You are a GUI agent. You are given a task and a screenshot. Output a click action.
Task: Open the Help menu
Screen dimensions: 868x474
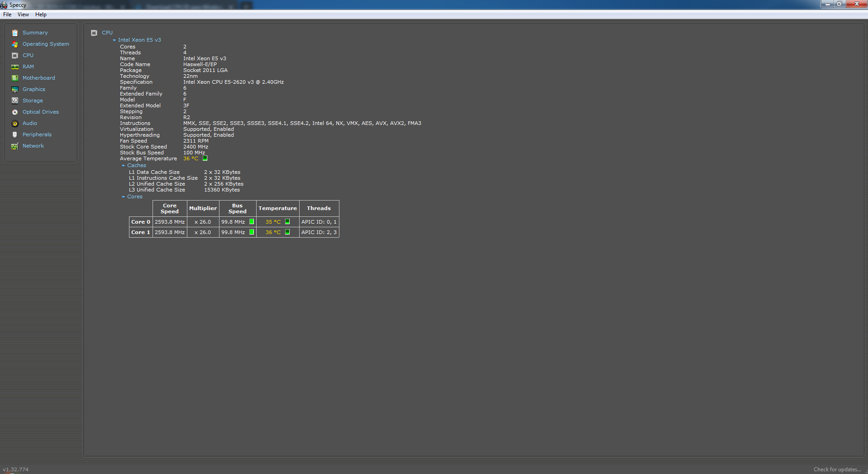(x=41, y=14)
